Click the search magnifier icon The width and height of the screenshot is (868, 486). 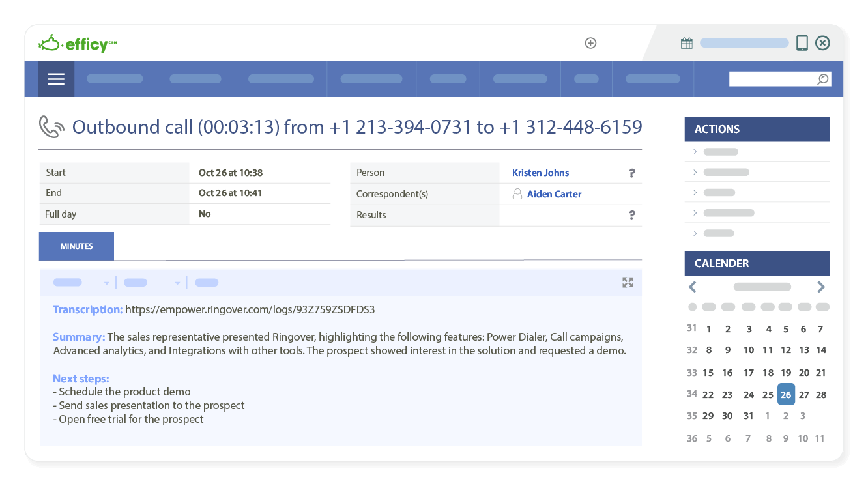822,78
